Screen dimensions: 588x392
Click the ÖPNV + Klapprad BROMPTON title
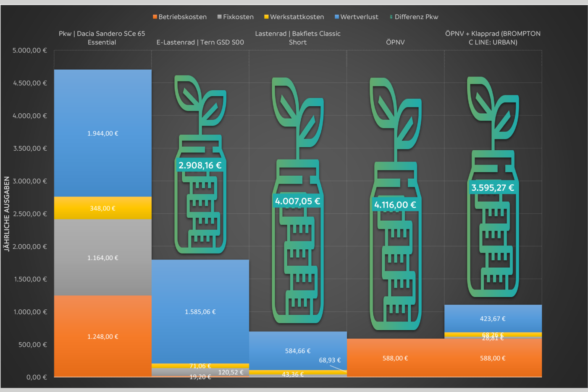click(x=493, y=38)
